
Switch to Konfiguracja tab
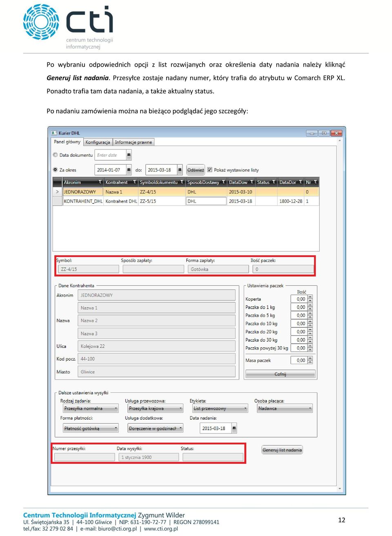pyautogui.click(x=98, y=142)
